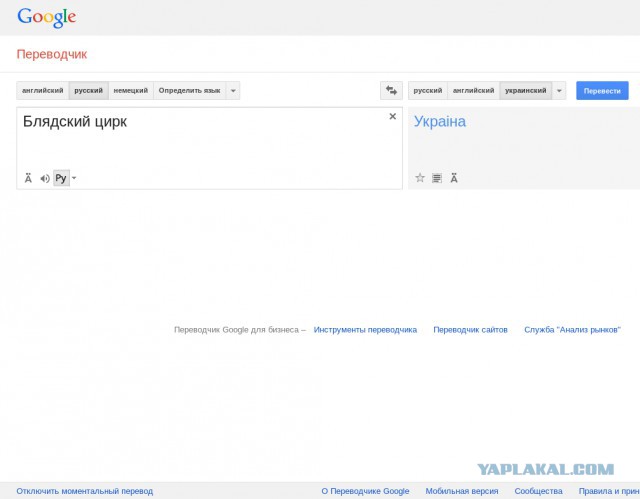Listen to source text speaker icon
The image size is (640, 499).
(x=44, y=178)
